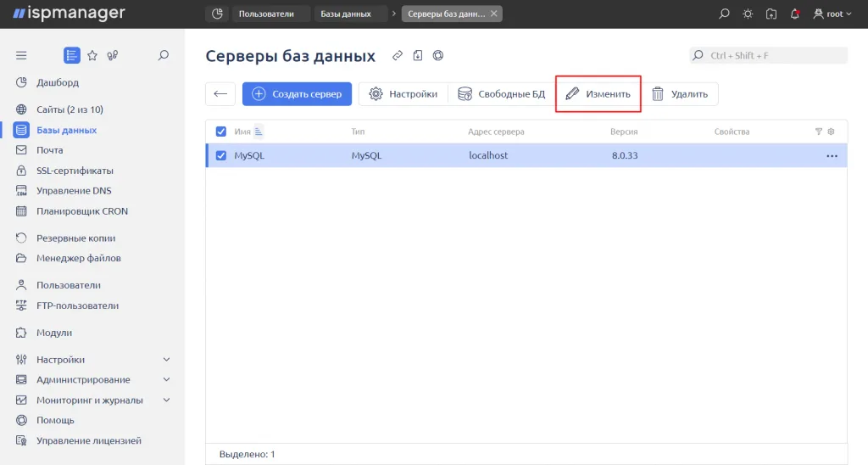Open three-dot menu for MySQL row
This screenshot has height=465, width=868.
tap(832, 156)
